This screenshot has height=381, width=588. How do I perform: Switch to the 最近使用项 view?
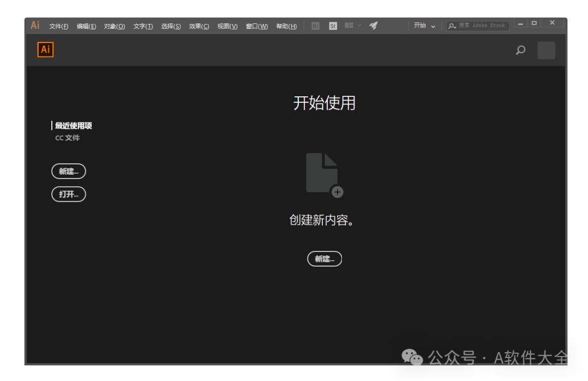(73, 125)
